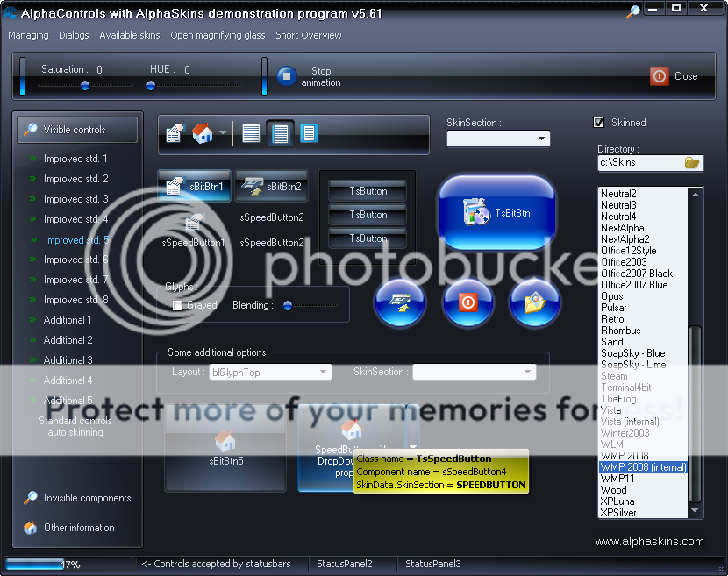The image size is (728, 576).
Task: Click the blue page icon in the toolbar
Action: (x=308, y=133)
